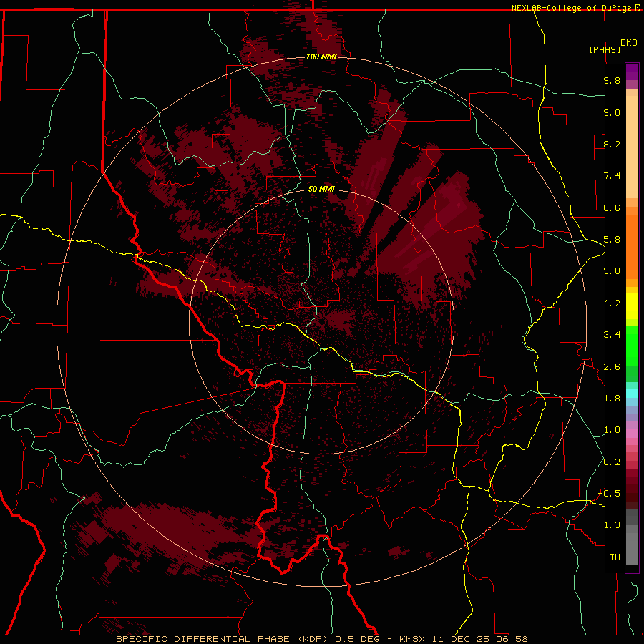Click the 9.8 scale value
This screenshot has width=644, height=644.
click(x=612, y=80)
